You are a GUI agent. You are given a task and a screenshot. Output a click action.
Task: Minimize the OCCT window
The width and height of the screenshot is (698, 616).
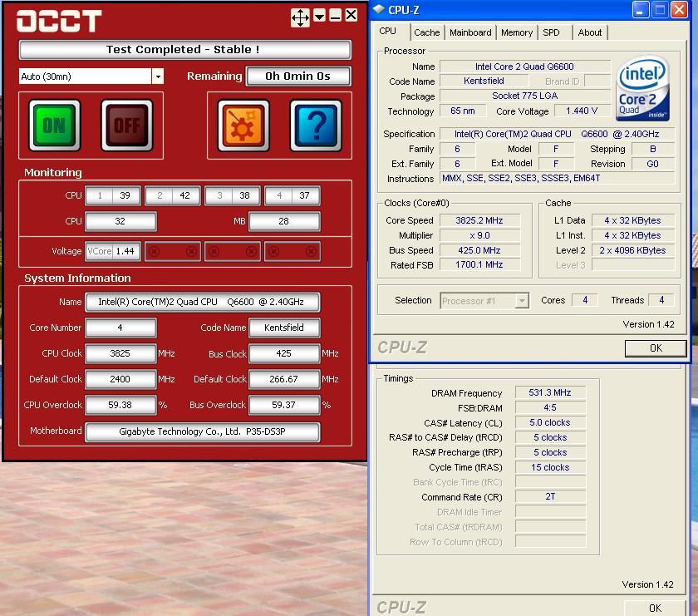tap(335, 16)
